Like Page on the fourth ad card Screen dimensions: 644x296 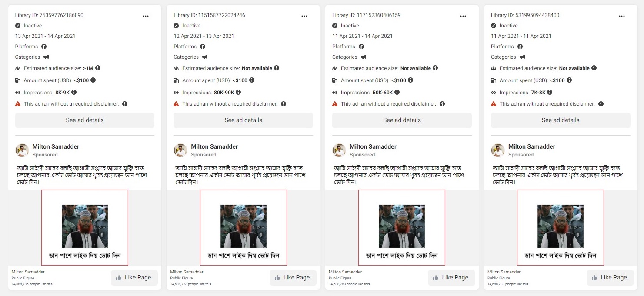click(609, 277)
